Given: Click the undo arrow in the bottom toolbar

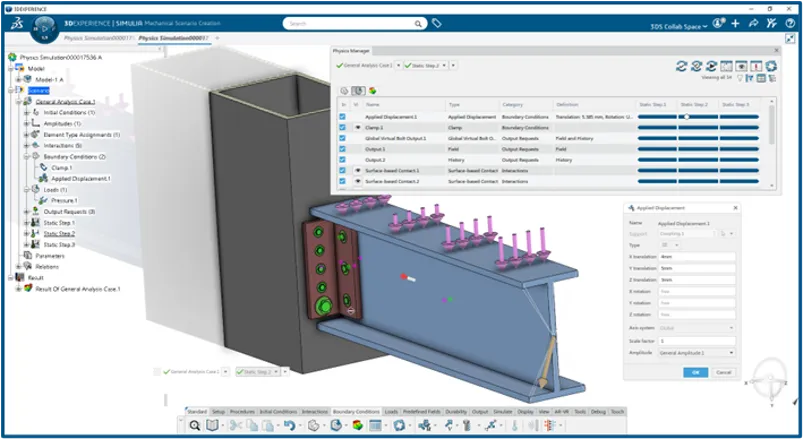Looking at the screenshot, I should [291, 425].
